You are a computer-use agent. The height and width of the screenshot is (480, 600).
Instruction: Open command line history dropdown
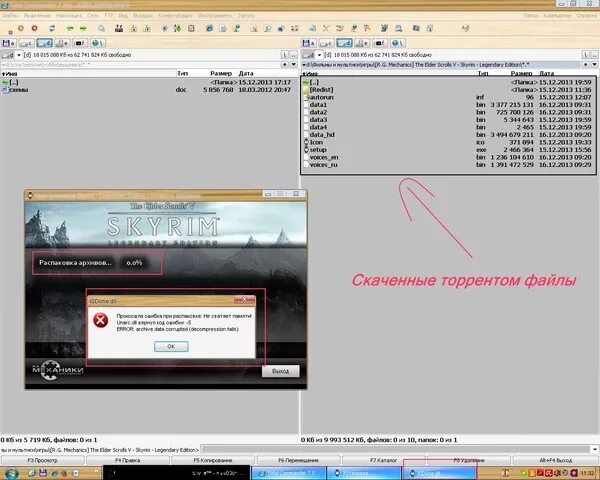pyautogui.click(x=595, y=449)
